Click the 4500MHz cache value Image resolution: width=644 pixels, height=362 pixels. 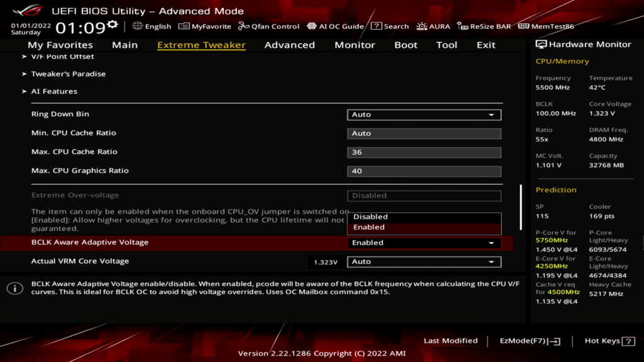tap(563, 292)
